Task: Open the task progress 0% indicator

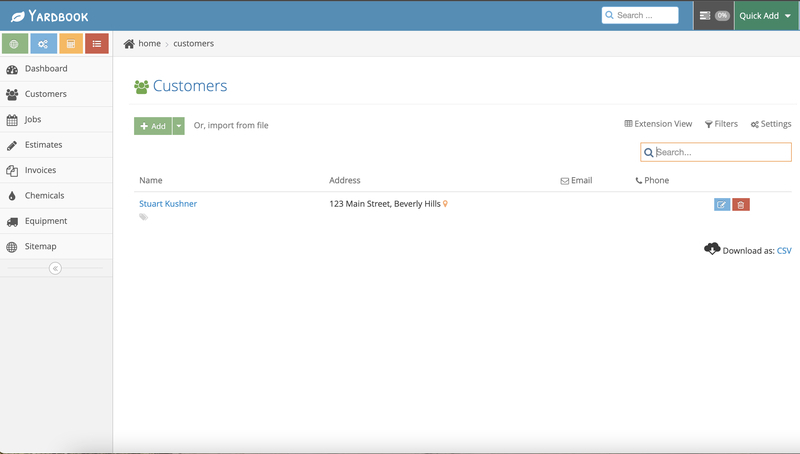Action: pyautogui.click(x=714, y=16)
